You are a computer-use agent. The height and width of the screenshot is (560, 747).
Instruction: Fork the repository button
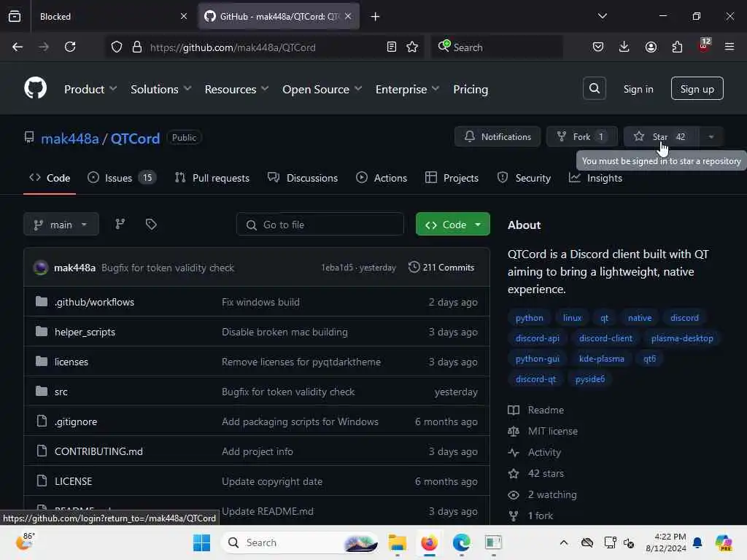581,137
